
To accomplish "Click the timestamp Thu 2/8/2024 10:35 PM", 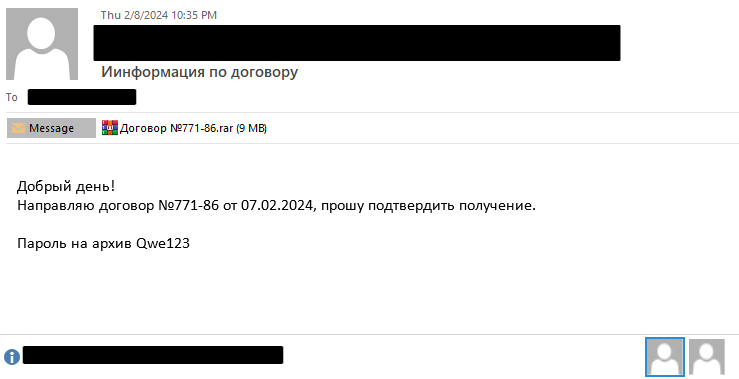I will point(159,15).
